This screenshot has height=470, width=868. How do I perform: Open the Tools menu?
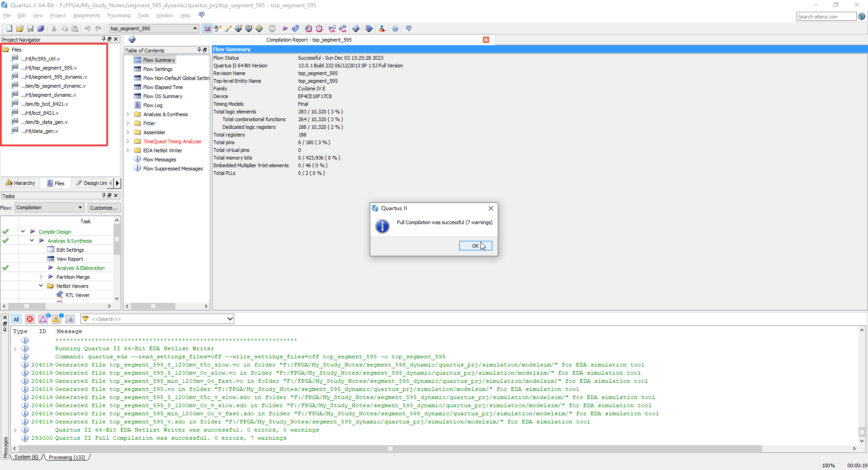click(x=143, y=15)
